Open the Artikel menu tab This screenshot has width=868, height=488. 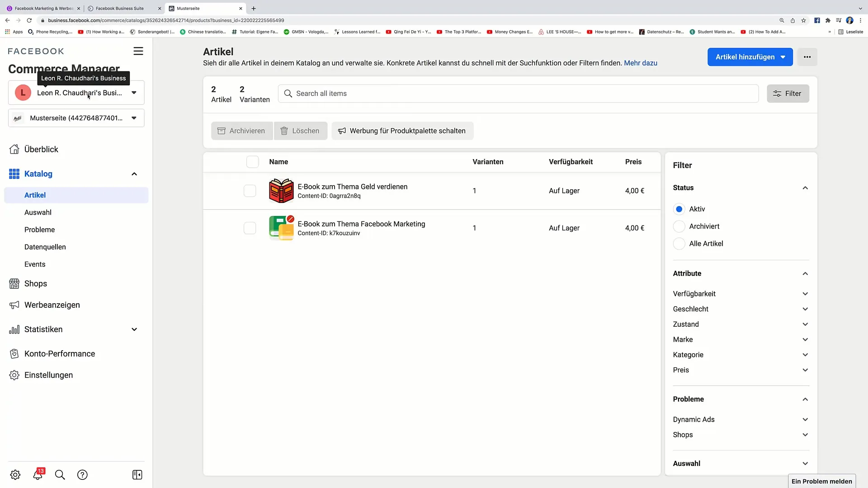(35, 195)
